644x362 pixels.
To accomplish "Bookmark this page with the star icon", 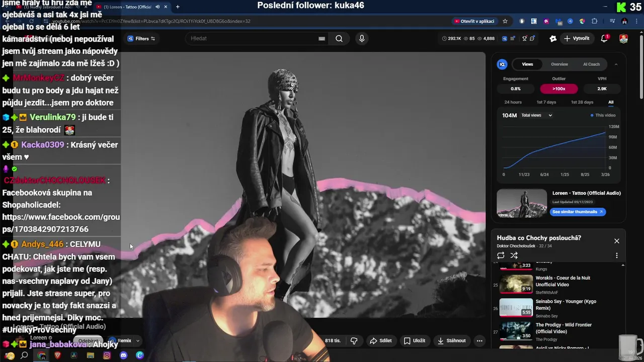I will 505,21.
